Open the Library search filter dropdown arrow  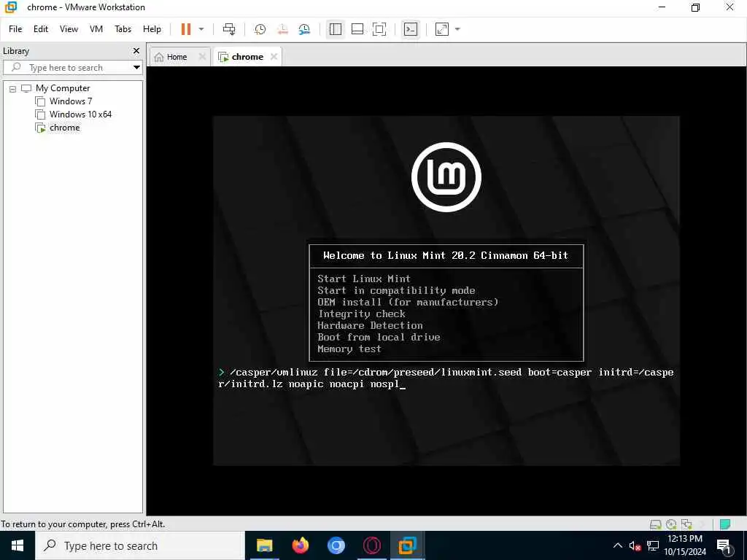(x=136, y=68)
